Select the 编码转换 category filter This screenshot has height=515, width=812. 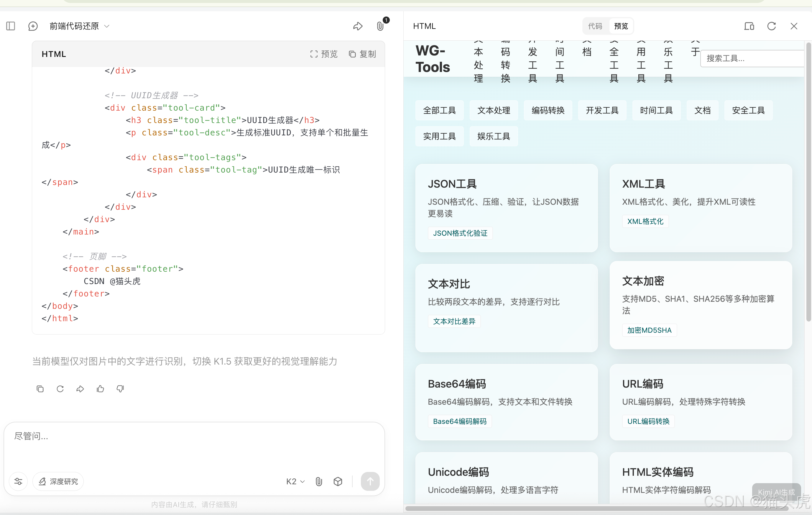pos(548,110)
